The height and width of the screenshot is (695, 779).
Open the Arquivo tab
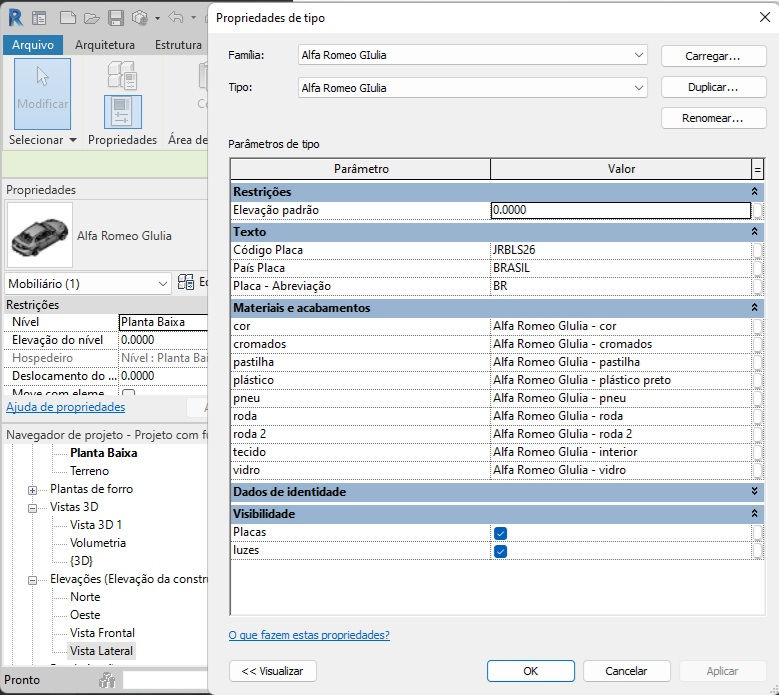[x=33, y=45]
